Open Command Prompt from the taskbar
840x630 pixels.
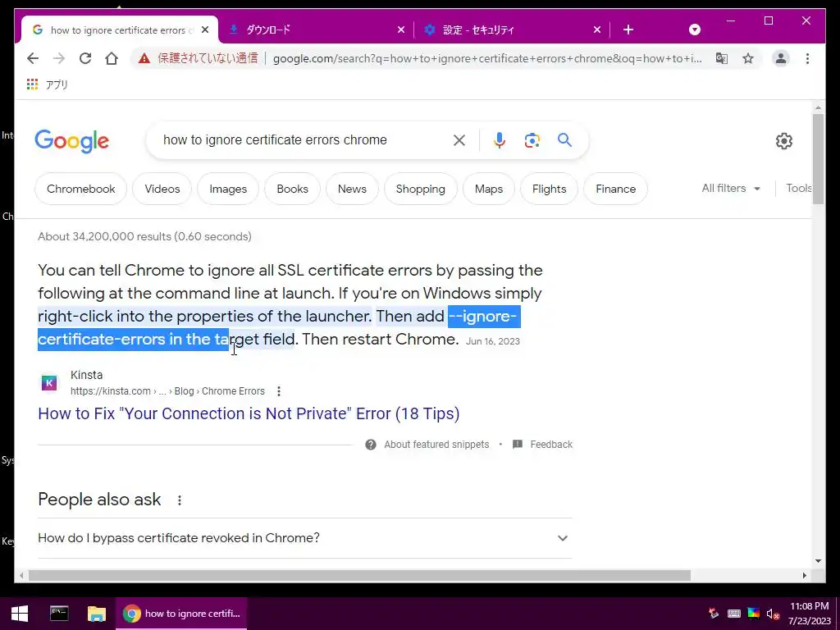pos(59,614)
